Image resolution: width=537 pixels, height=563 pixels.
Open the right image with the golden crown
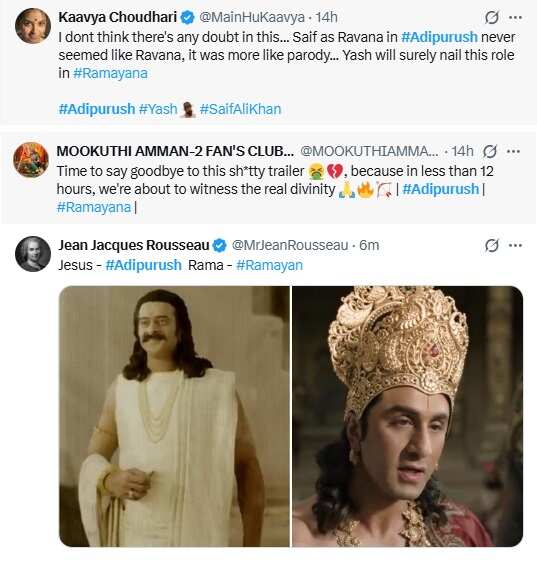(407, 417)
